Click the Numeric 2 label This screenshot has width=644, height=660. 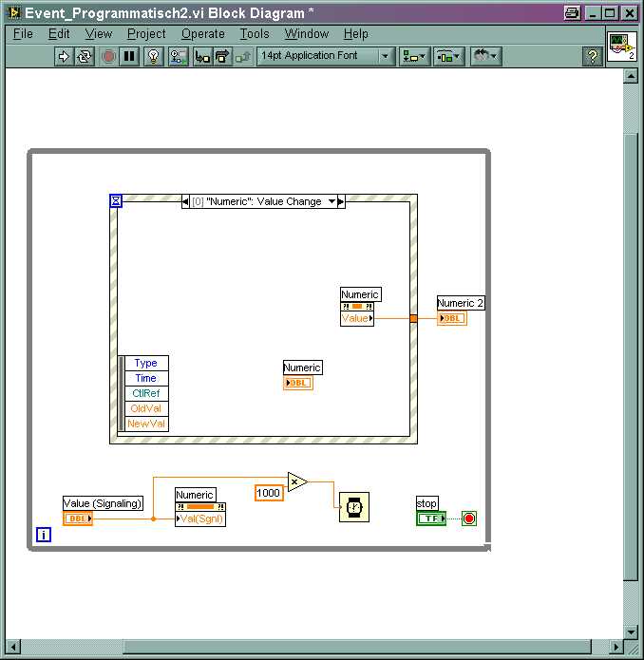pos(461,303)
